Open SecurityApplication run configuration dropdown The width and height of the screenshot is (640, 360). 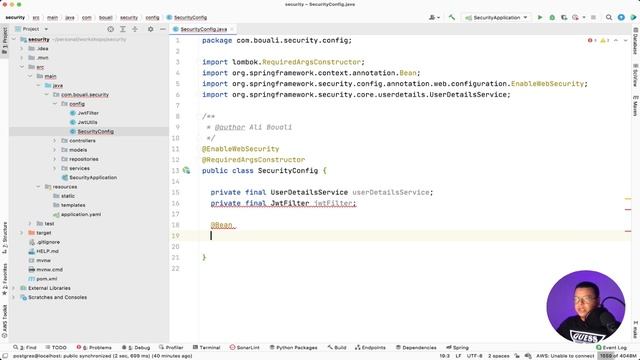(x=497, y=18)
